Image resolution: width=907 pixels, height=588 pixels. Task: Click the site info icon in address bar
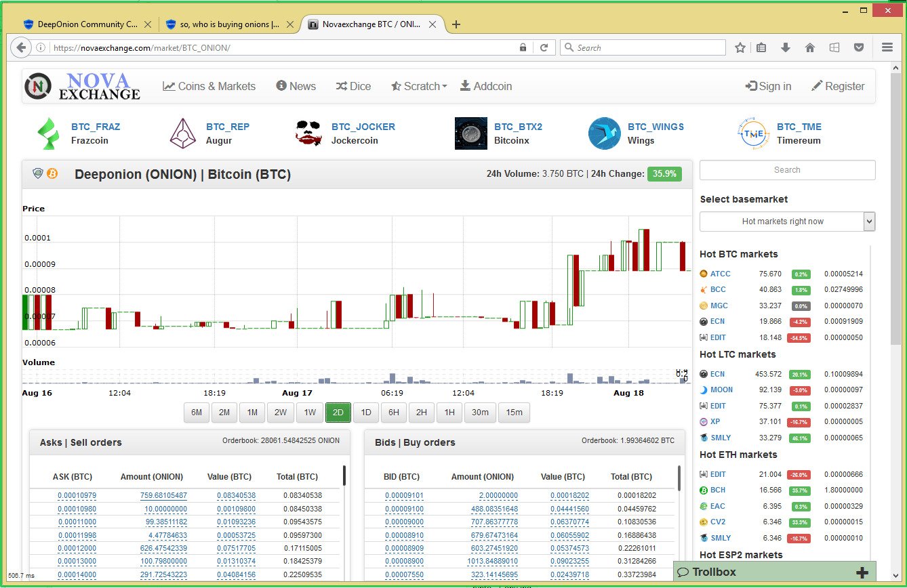pyautogui.click(x=41, y=47)
